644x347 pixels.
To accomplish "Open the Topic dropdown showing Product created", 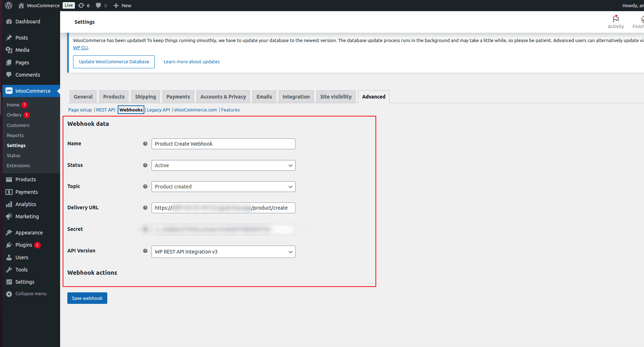I will pos(223,187).
